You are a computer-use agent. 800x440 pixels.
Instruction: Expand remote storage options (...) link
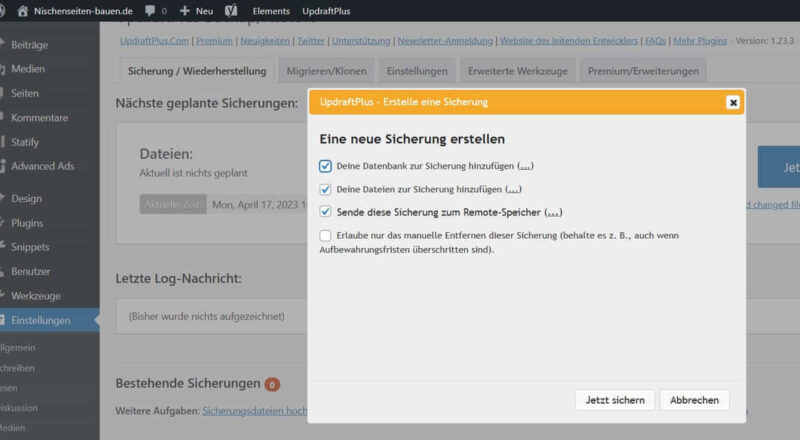click(553, 212)
